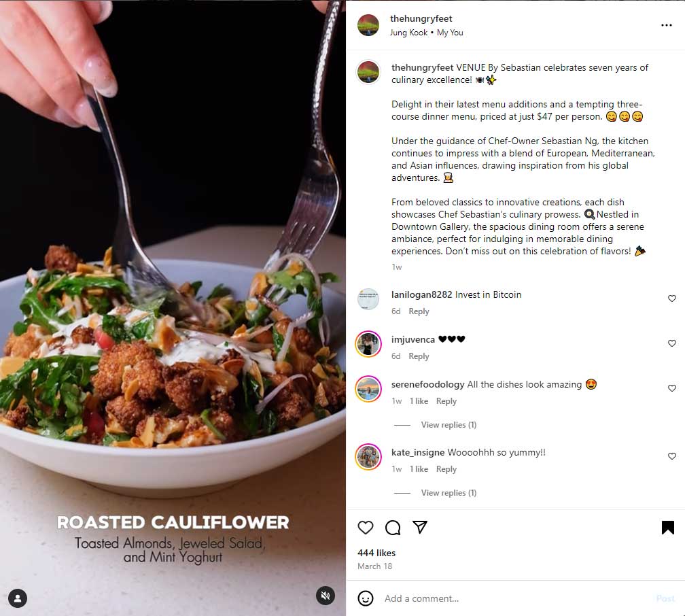This screenshot has width=685, height=616.
Task: Open the emoji picker in comment box
Action: pos(366,598)
